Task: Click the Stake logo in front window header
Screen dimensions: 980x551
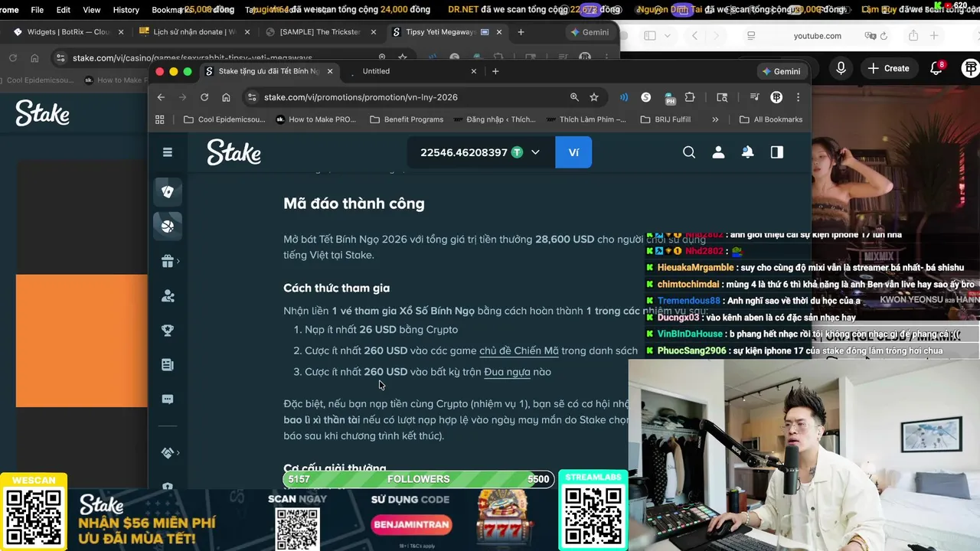Action: click(234, 152)
